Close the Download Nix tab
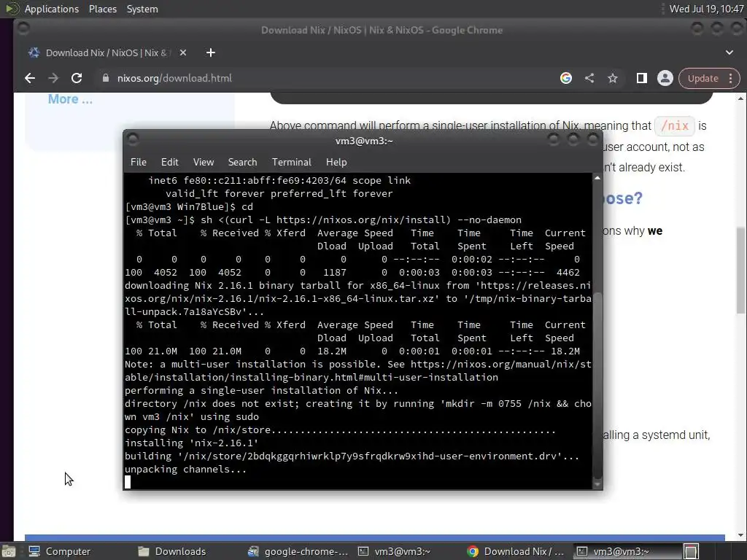747x560 pixels. point(183,52)
